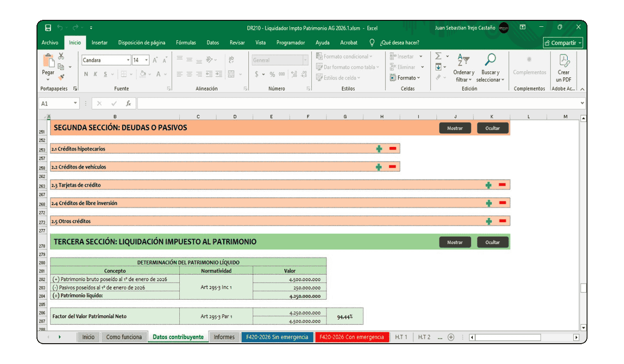624x364 pixels.
Task: Open the Fórmulas ribbon tab
Action: 186,42
